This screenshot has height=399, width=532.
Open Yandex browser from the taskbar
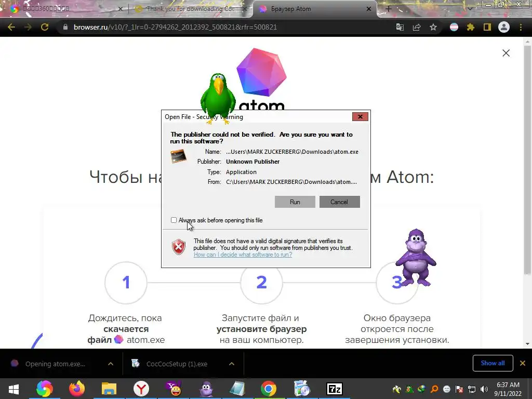(x=141, y=389)
